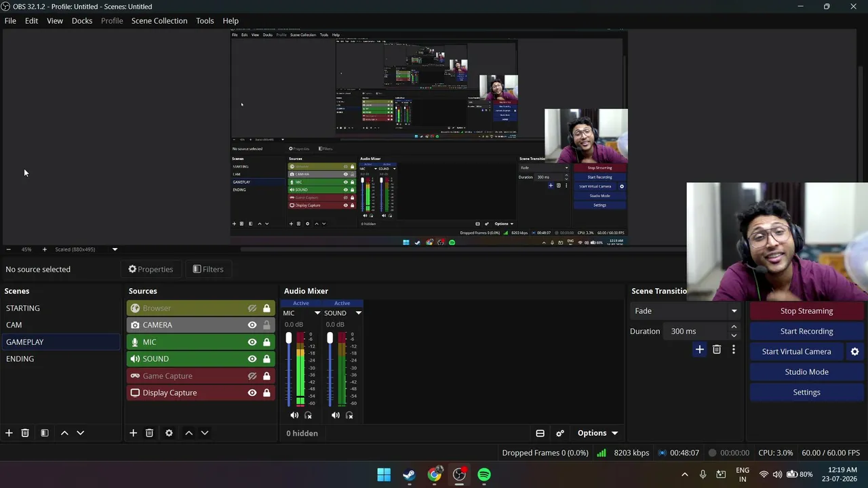Add a new scene with the Scenes plus icon
Viewport: 868px width, 488px height.
[x=9, y=433]
